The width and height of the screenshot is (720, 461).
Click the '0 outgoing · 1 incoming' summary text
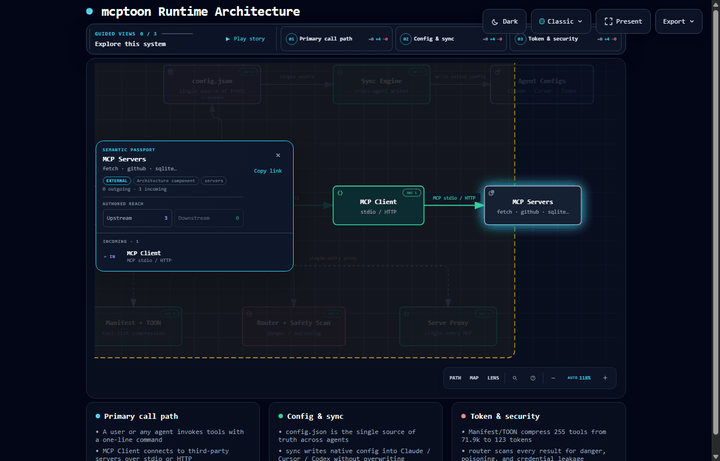[135, 189]
